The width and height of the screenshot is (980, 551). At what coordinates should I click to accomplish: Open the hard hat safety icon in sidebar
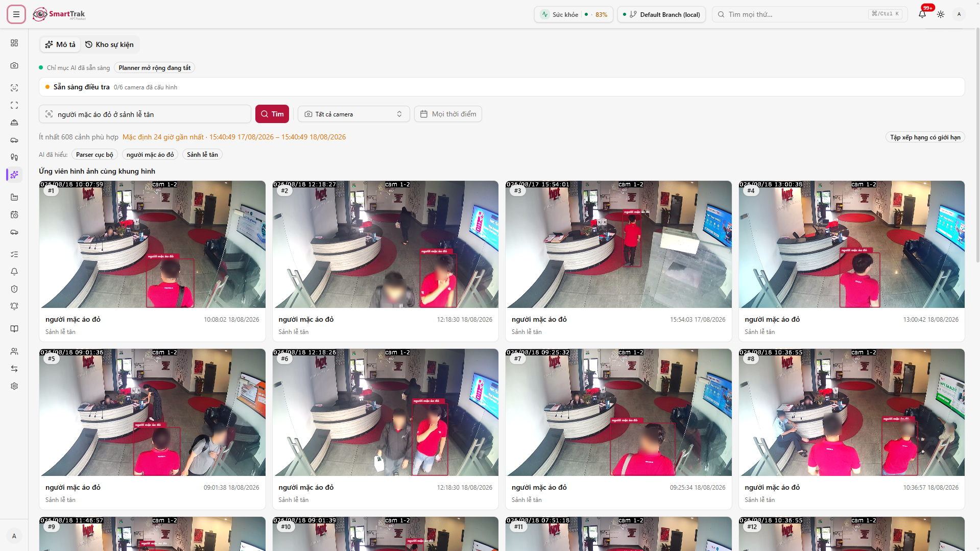(x=14, y=123)
